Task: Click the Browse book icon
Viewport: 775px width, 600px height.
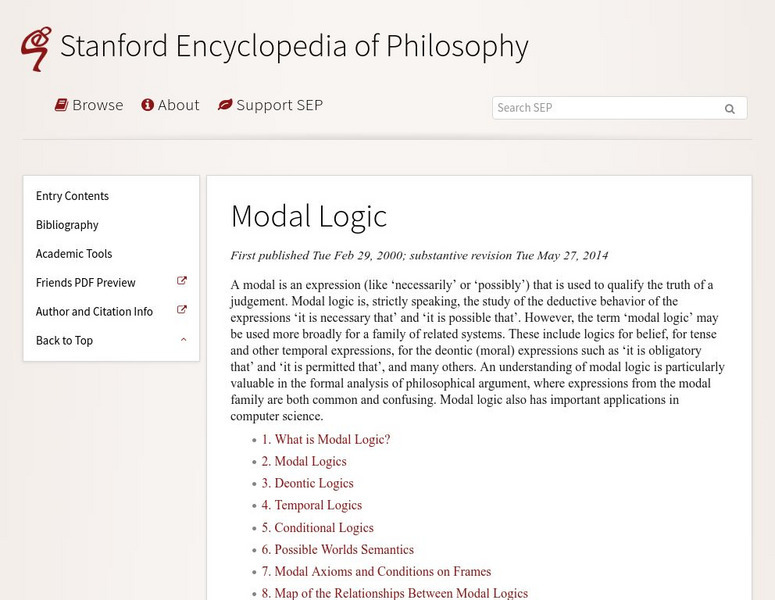Action: click(61, 105)
